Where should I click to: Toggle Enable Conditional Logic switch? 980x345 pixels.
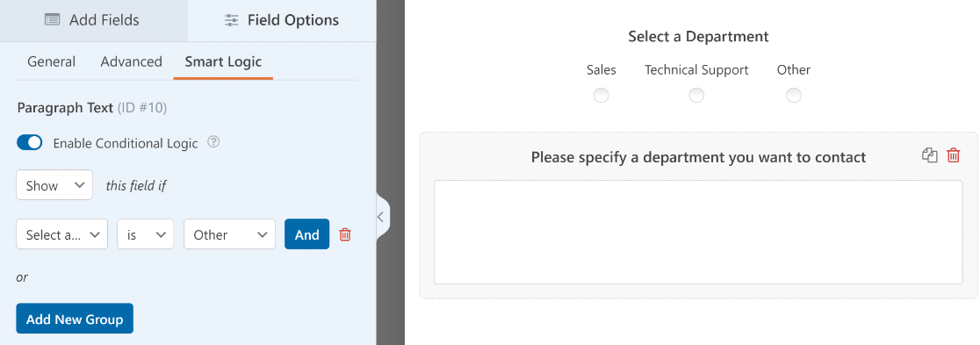pyautogui.click(x=29, y=142)
